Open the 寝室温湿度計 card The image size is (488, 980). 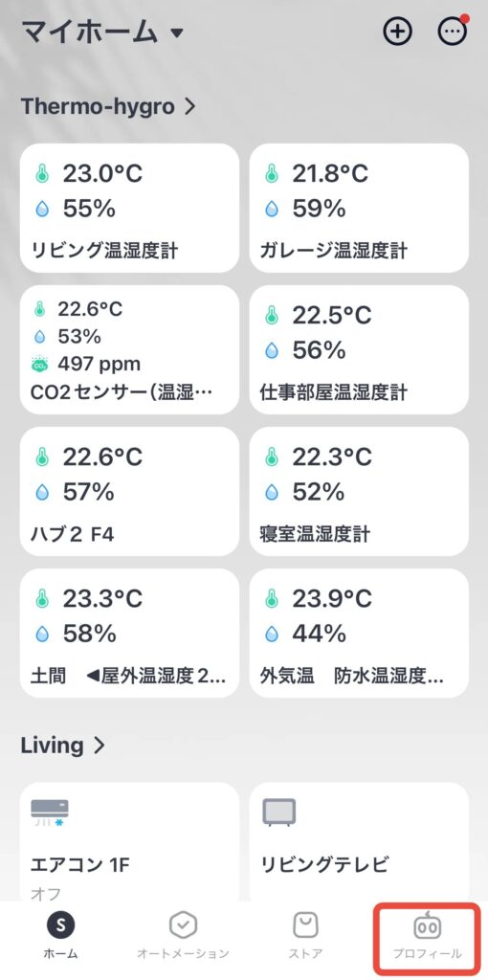click(359, 491)
